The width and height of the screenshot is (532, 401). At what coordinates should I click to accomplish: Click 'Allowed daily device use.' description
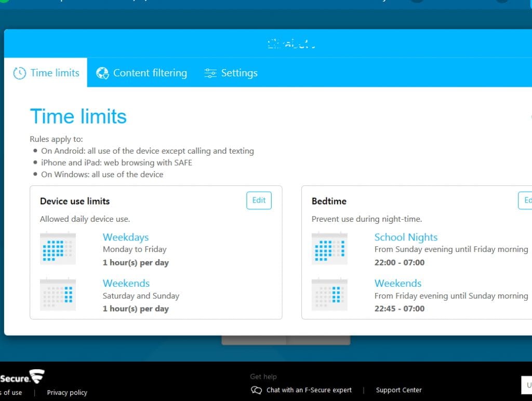tap(85, 219)
